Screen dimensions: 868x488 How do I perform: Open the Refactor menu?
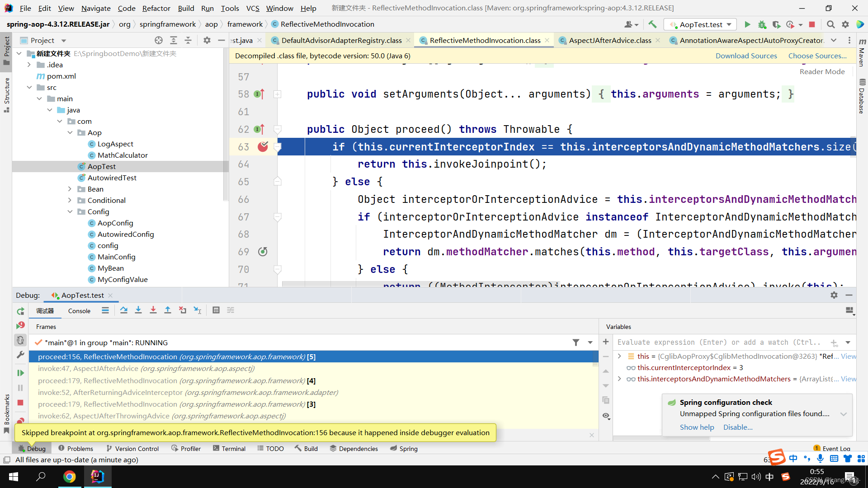[x=156, y=8]
